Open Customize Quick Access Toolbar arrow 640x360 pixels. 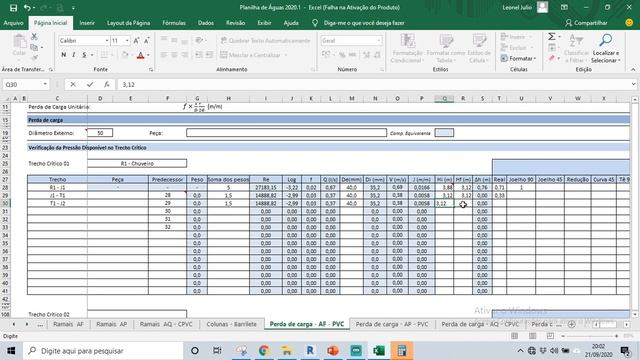pos(73,8)
